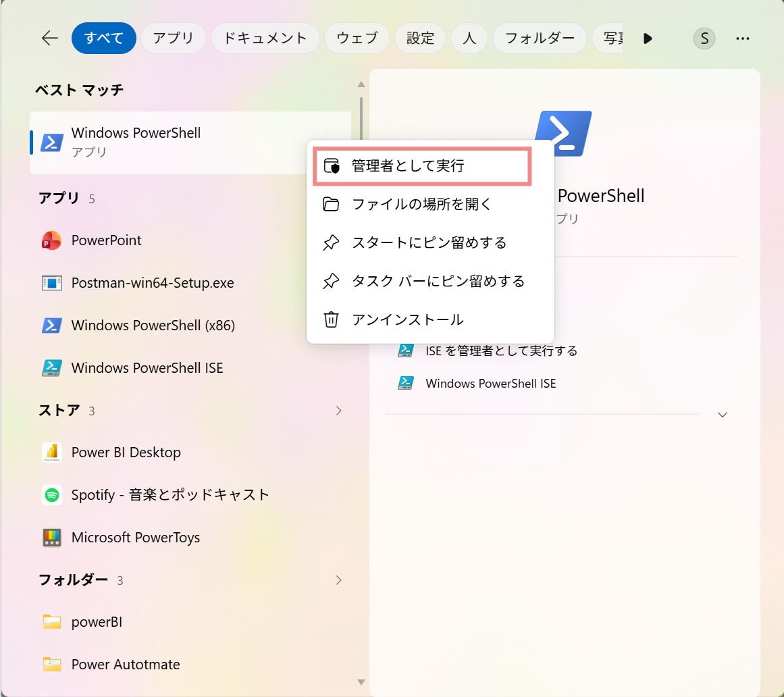Click ISE を管理者として実行する link
Screen dimensions: 784x697
point(501,351)
